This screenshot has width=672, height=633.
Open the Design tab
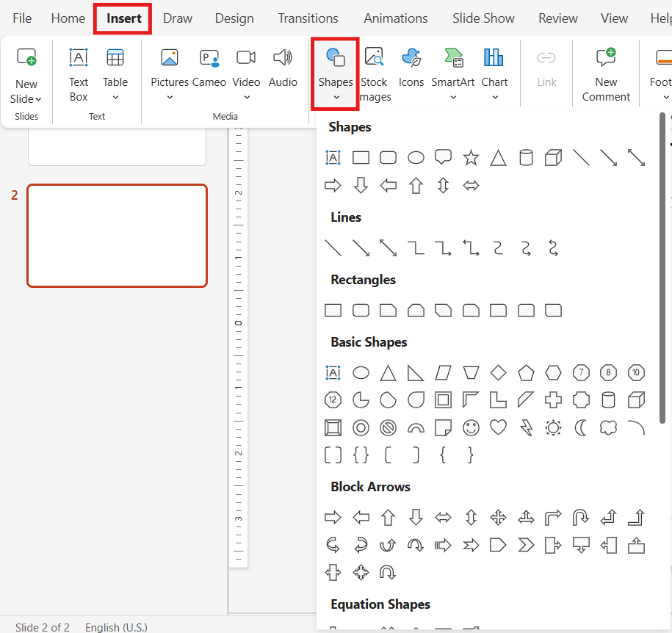tap(234, 18)
